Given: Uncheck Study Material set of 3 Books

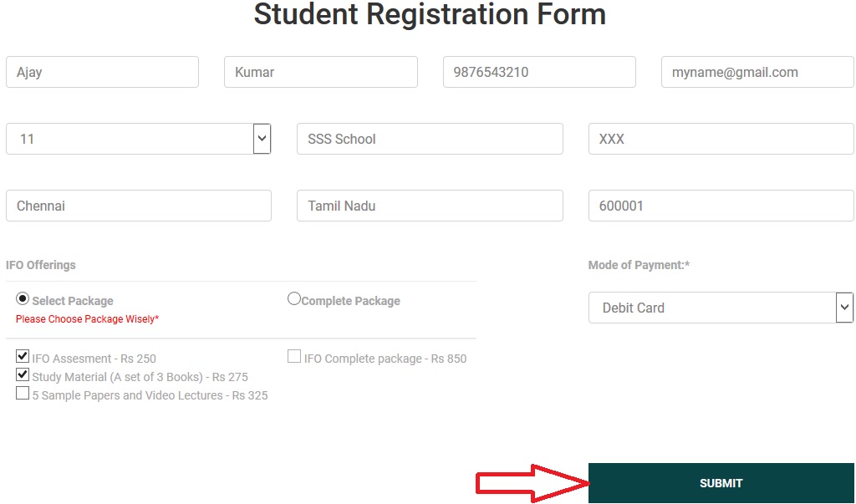Looking at the screenshot, I should tap(23, 375).
